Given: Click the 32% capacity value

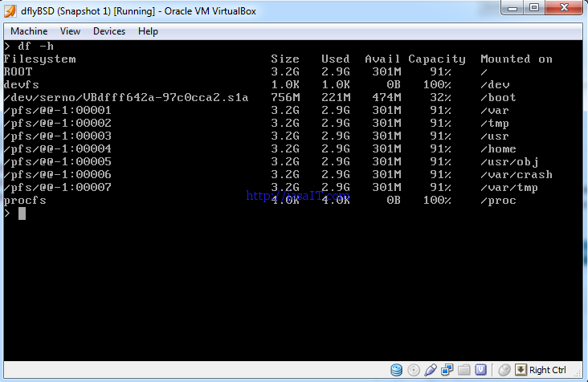Looking at the screenshot, I should 441,97.
